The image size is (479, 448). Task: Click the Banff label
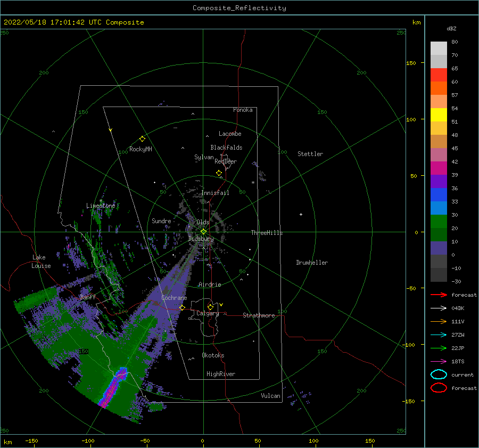tap(88, 297)
